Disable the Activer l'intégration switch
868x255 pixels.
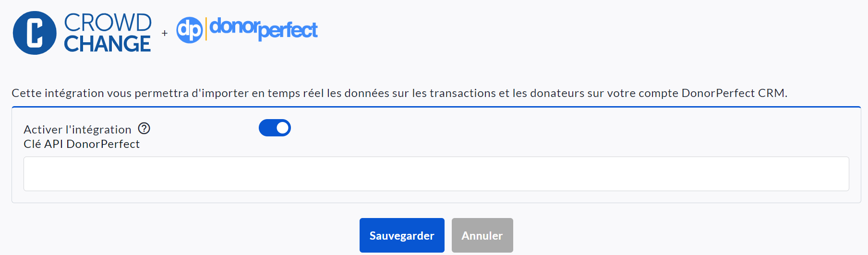pos(275,128)
